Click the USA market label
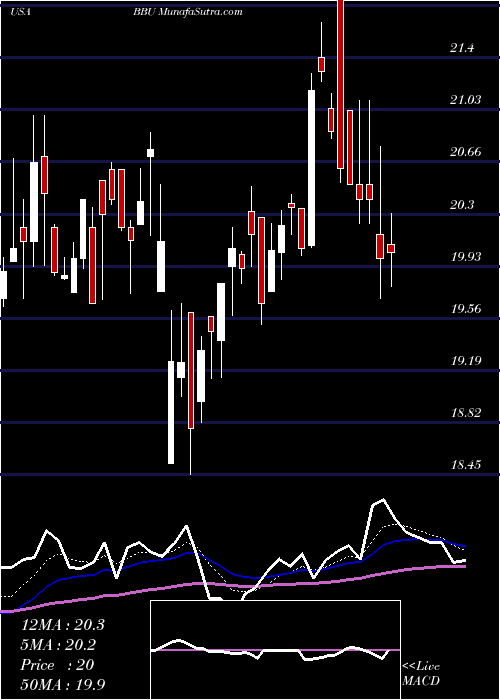Screen dimensions: 500x700 20,12
